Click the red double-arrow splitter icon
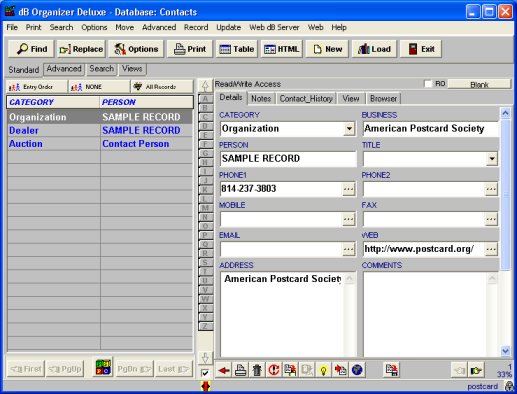Screen dimensions: 517x394 tap(206, 386)
